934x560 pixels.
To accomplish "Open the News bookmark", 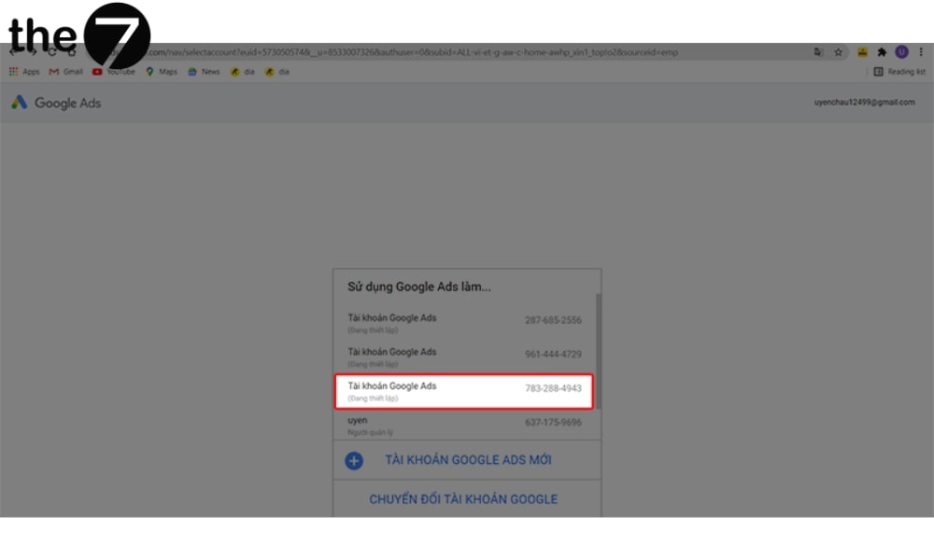I will (x=204, y=72).
